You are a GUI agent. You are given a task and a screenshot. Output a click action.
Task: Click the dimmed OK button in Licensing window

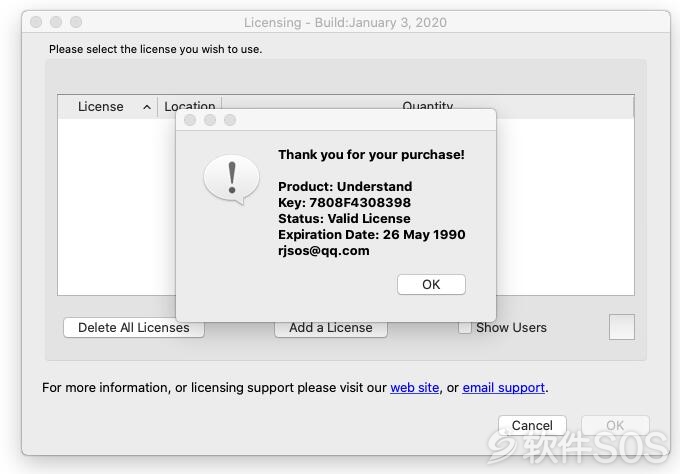(x=615, y=425)
